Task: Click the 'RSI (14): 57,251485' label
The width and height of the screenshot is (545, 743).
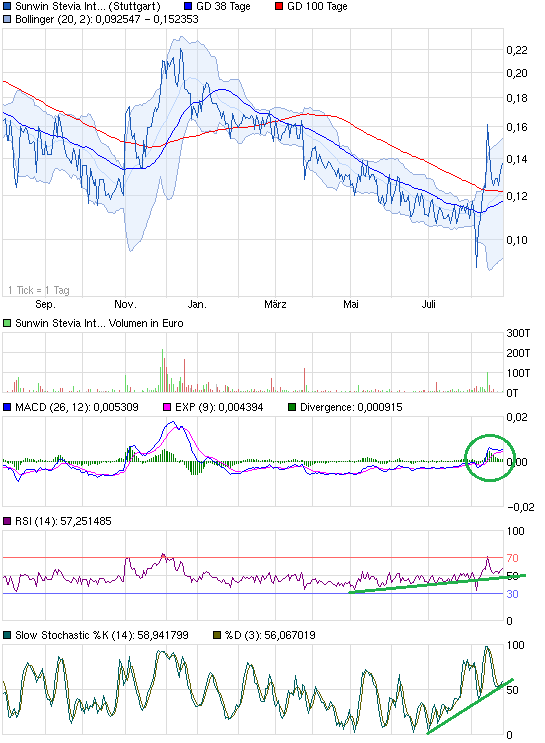Action: click(x=63, y=521)
